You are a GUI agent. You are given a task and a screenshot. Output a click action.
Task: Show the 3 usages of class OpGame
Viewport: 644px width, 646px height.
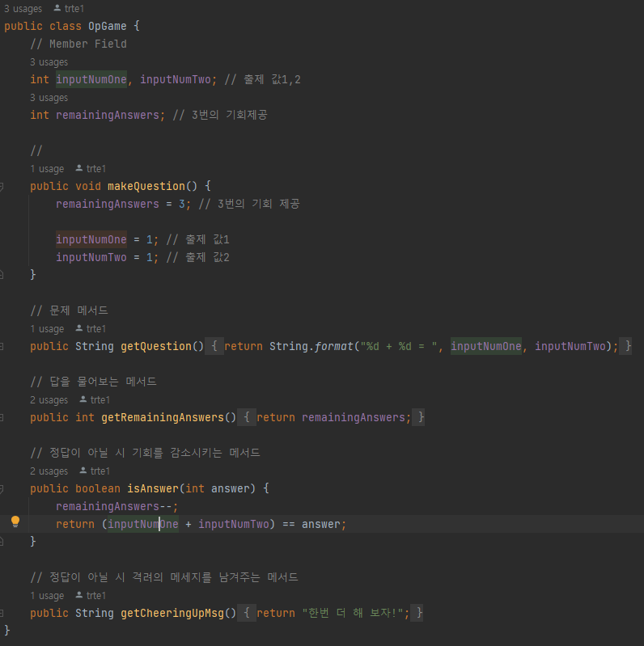pos(23,9)
